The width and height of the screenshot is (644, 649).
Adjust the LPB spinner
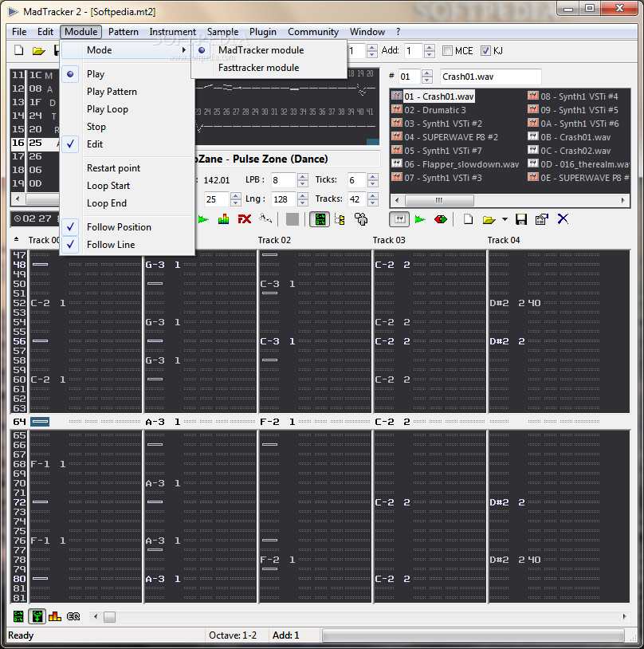pos(303,180)
